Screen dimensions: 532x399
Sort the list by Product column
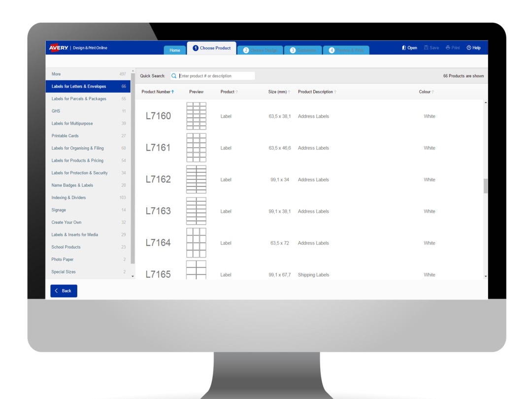pos(230,92)
